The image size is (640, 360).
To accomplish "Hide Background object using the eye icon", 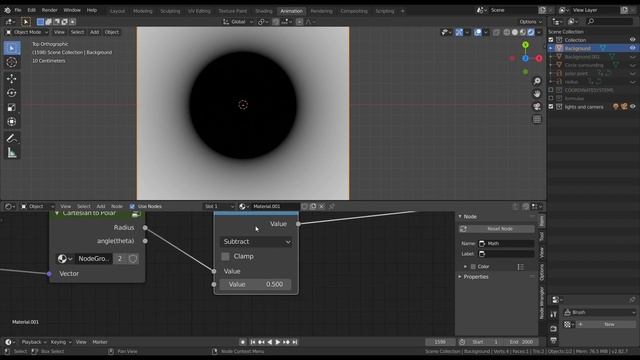I will 633,48.
